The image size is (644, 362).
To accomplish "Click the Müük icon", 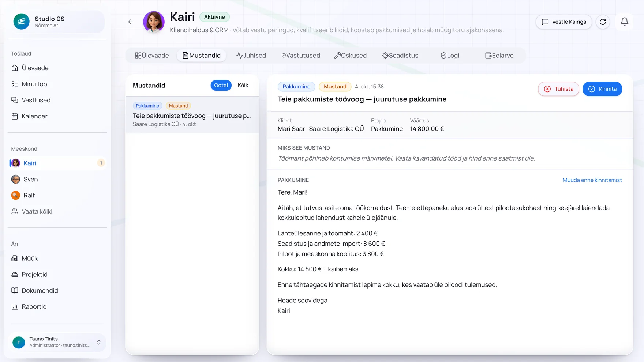I will (x=15, y=259).
